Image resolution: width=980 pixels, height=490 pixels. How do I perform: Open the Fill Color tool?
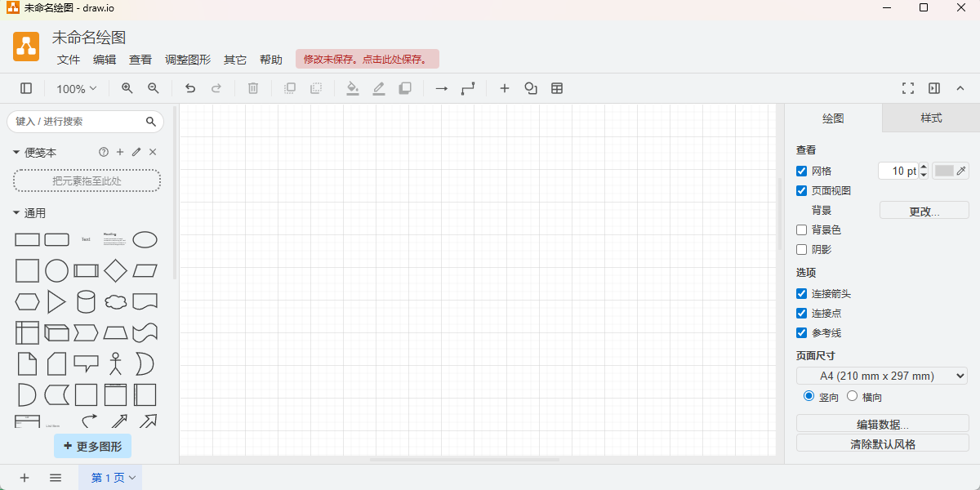point(353,88)
